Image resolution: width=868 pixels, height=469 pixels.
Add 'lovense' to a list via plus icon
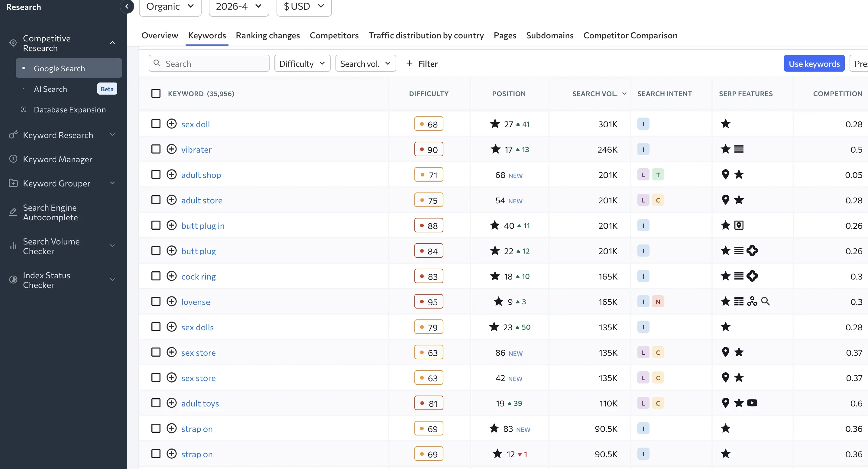171,301
